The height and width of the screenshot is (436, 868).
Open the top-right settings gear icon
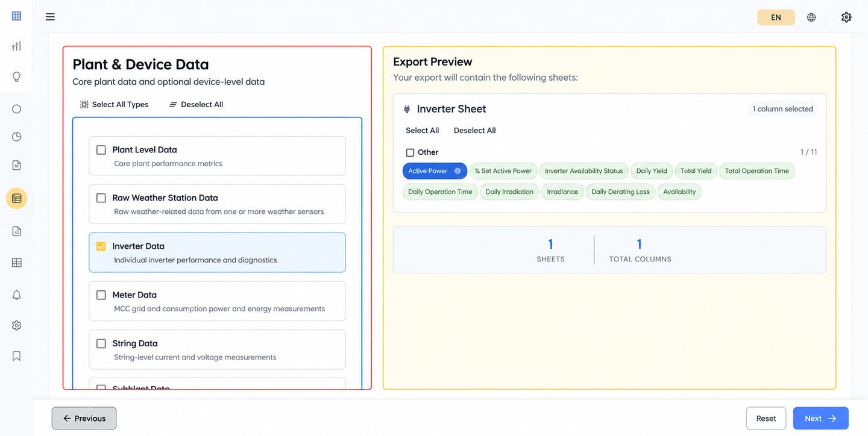(846, 17)
